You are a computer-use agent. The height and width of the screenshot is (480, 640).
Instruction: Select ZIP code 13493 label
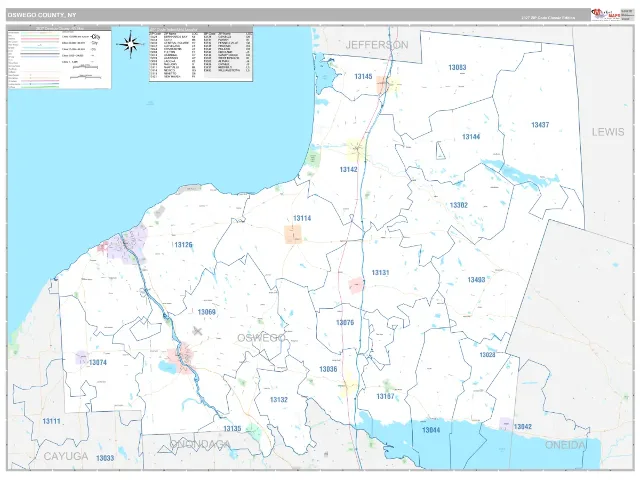pyautogui.click(x=476, y=280)
